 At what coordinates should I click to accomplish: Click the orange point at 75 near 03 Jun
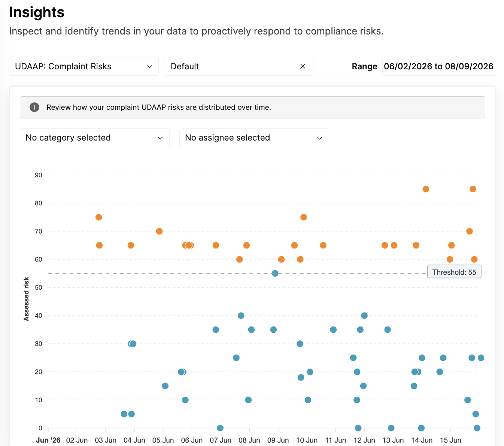click(x=99, y=217)
